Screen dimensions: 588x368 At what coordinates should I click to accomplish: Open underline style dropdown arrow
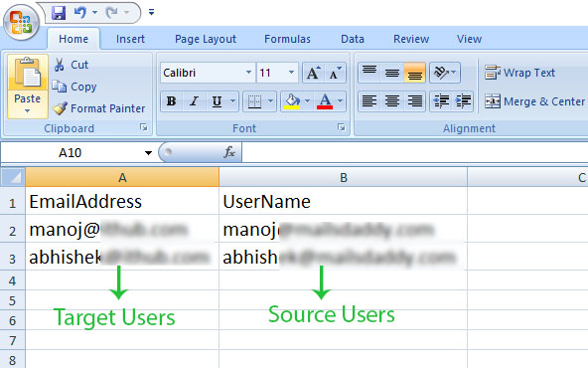pyautogui.click(x=232, y=101)
